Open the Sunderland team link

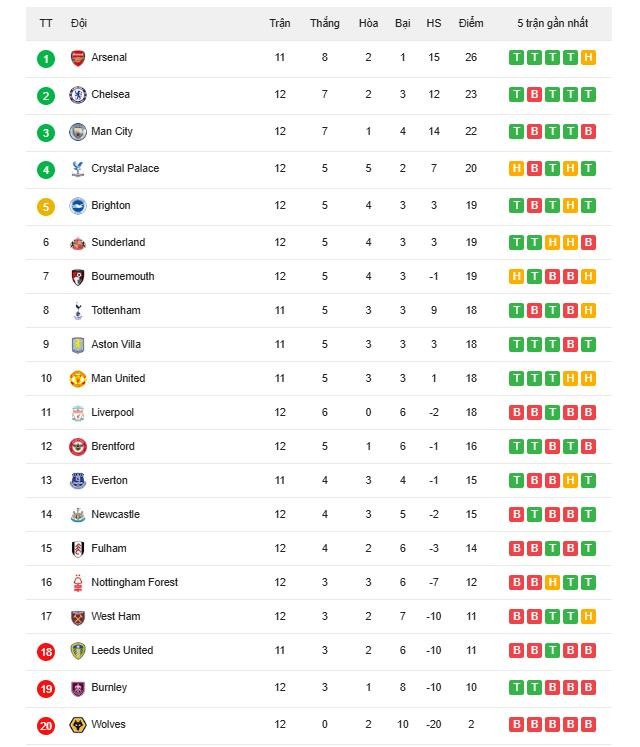pos(118,243)
